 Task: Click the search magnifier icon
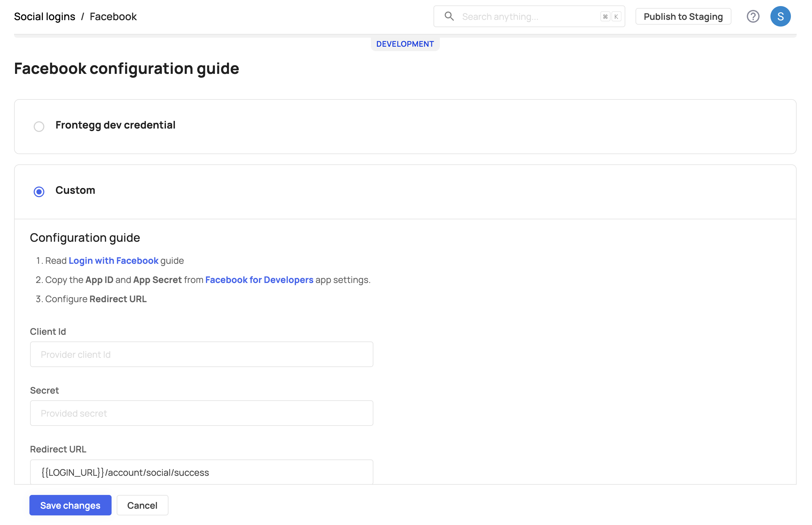449,16
